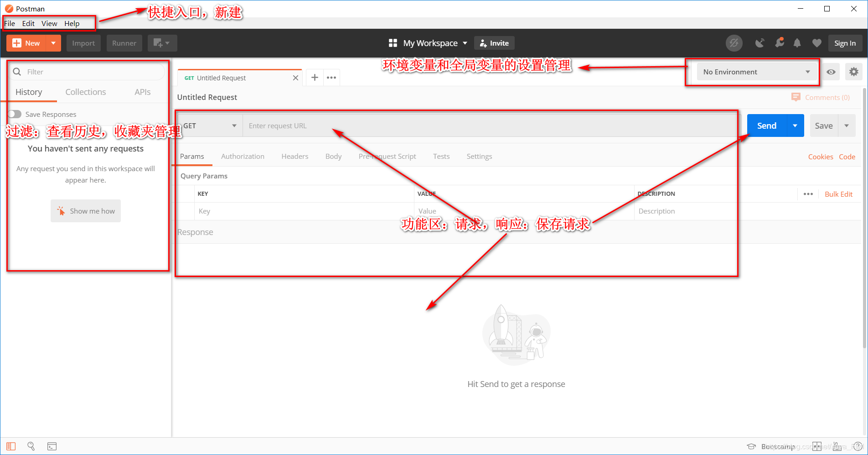The height and width of the screenshot is (455, 868).
Task: Switch to the Collections tab
Action: click(x=86, y=92)
